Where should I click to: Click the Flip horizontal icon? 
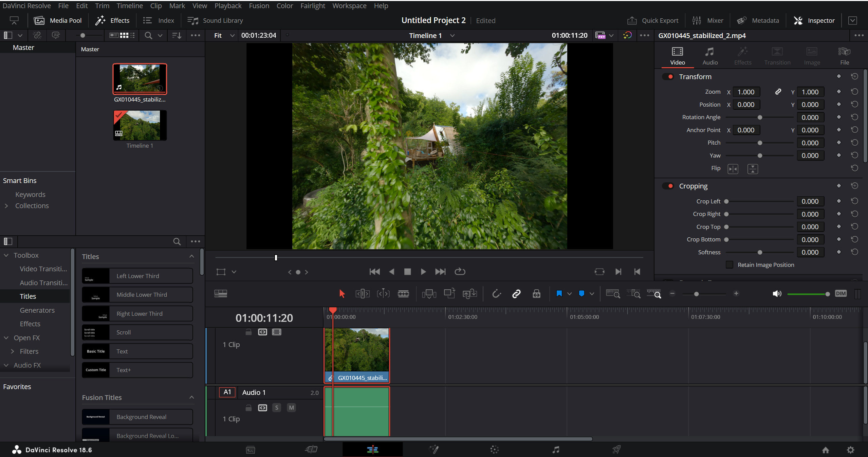[733, 169]
